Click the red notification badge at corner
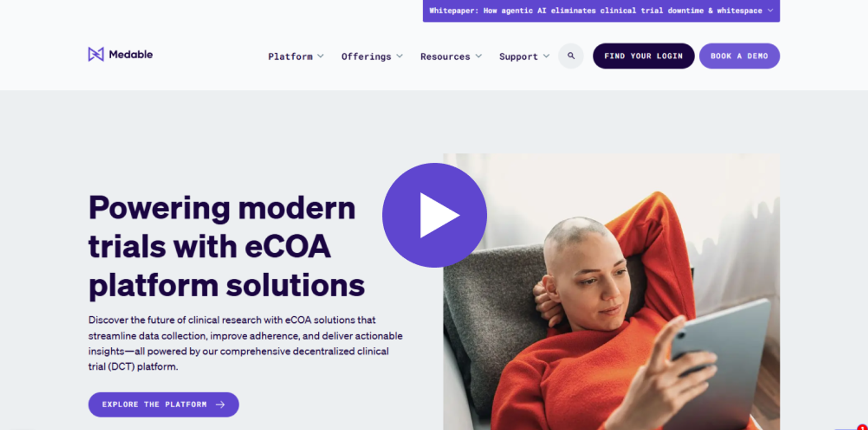 click(x=863, y=427)
